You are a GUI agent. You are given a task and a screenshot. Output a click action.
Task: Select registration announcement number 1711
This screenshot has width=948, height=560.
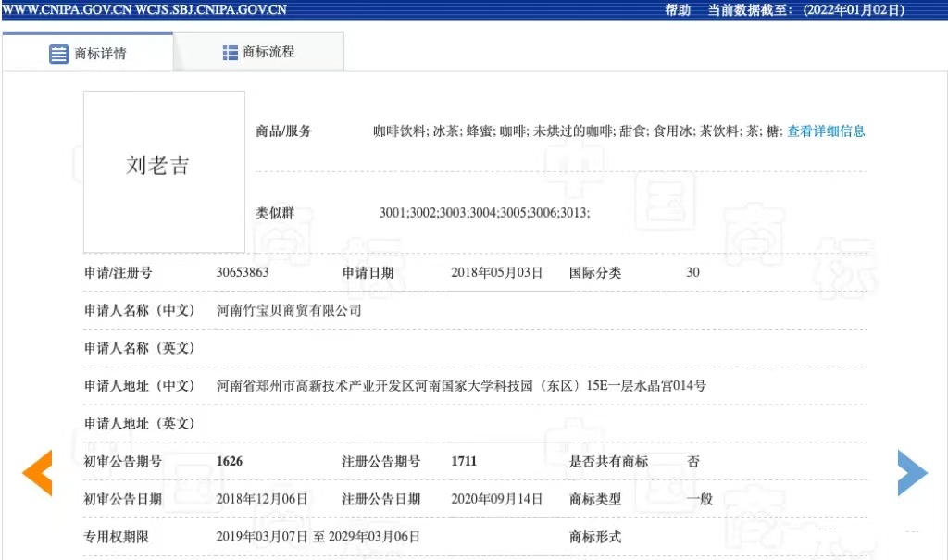click(x=464, y=462)
